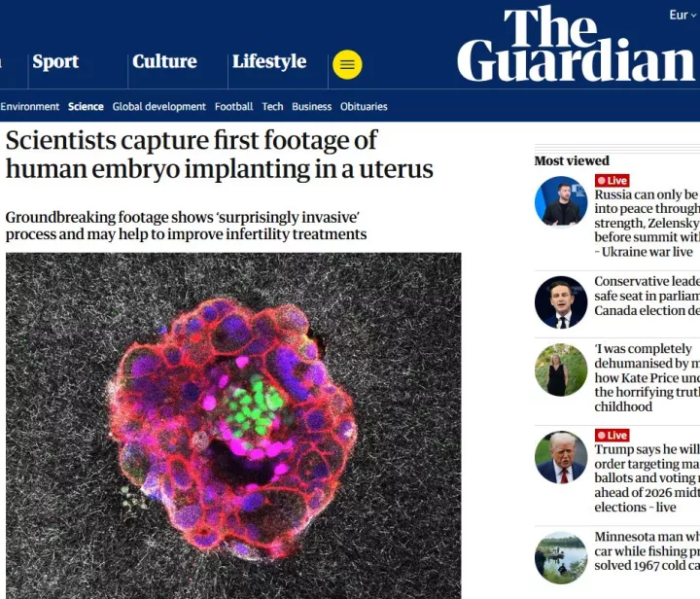Image resolution: width=700 pixels, height=599 pixels.
Task: Open Global development subsection
Action: 158,107
